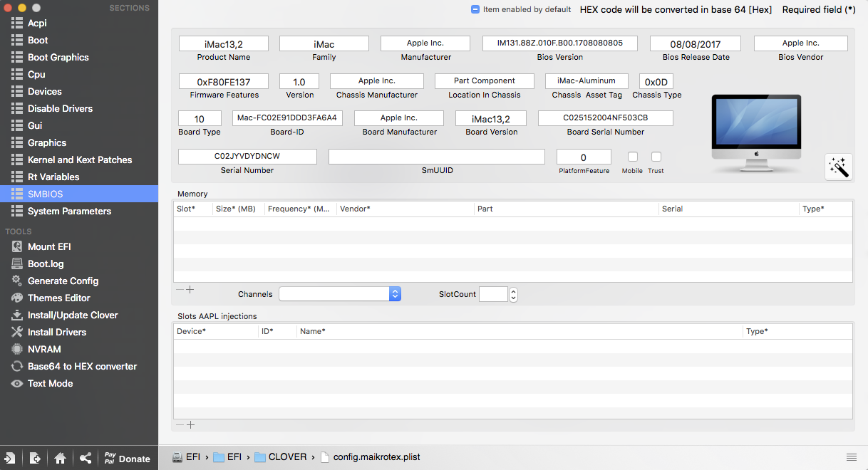Open the Themes Editor tool
The image size is (868, 470).
click(58, 298)
